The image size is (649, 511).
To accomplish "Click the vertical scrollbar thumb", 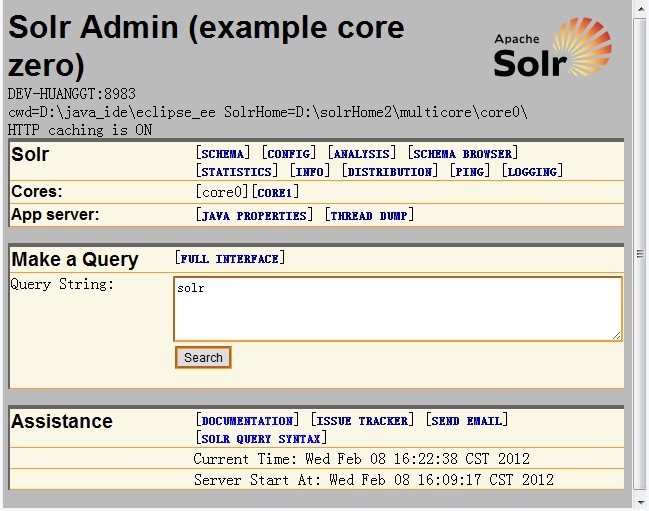I will 640,254.
